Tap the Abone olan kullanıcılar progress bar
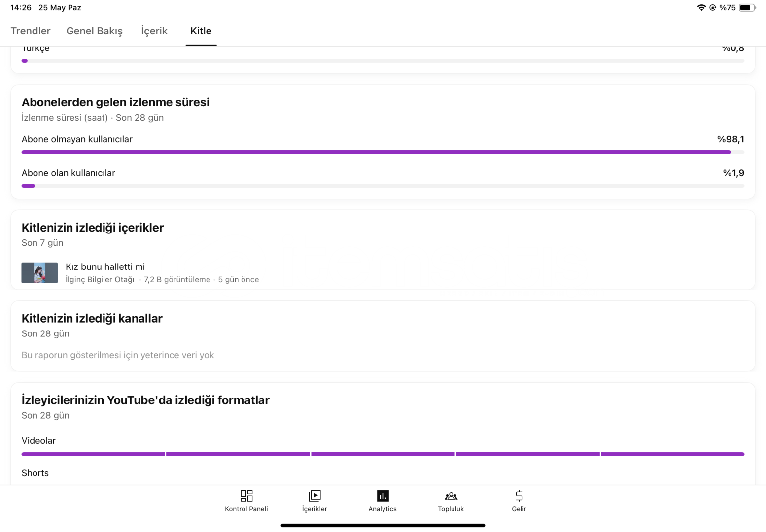Screen dimensions: 766x532 click(383, 186)
